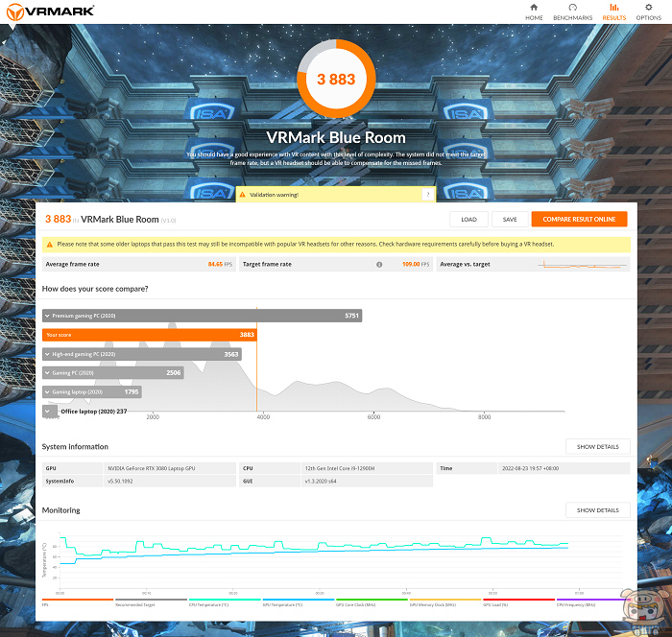Click the Target frame rate info icon
This screenshot has width=672, height=637.
click(380, 264)
